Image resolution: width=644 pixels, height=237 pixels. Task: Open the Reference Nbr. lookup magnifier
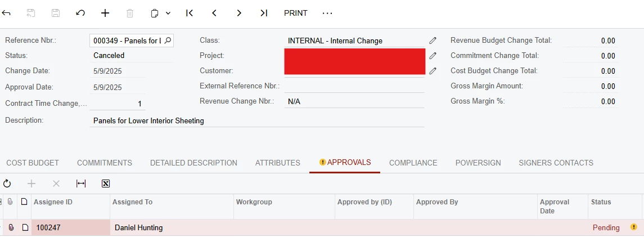(x=168, y=41)
